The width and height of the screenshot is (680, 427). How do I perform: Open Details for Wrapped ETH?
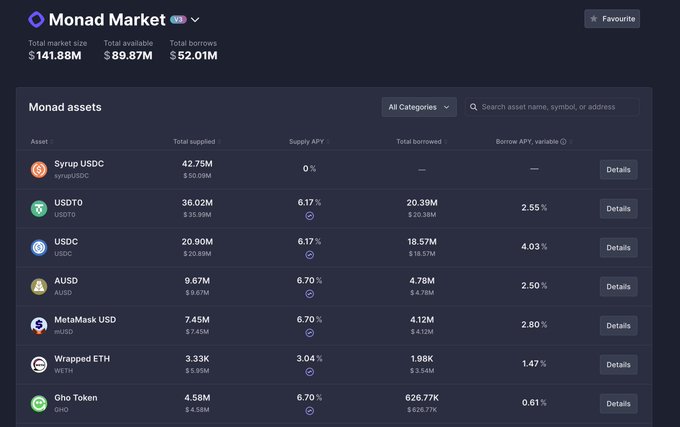click(x=618, y=365)
